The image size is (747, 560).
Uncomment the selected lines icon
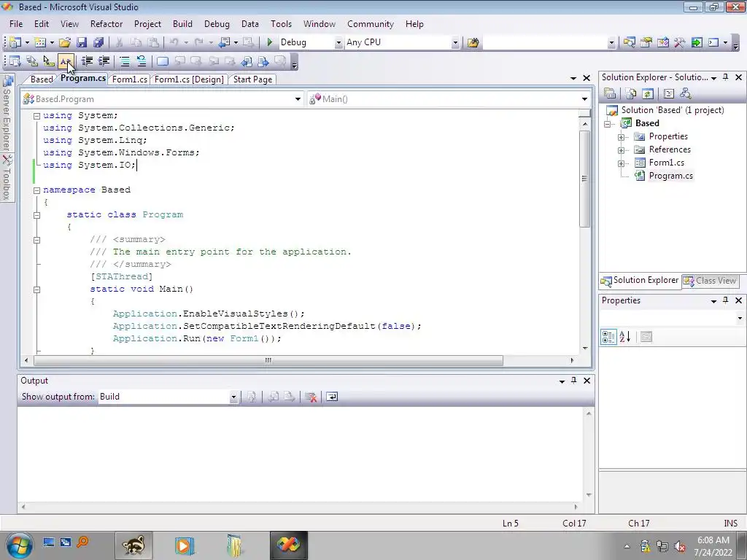pos(142,61)
